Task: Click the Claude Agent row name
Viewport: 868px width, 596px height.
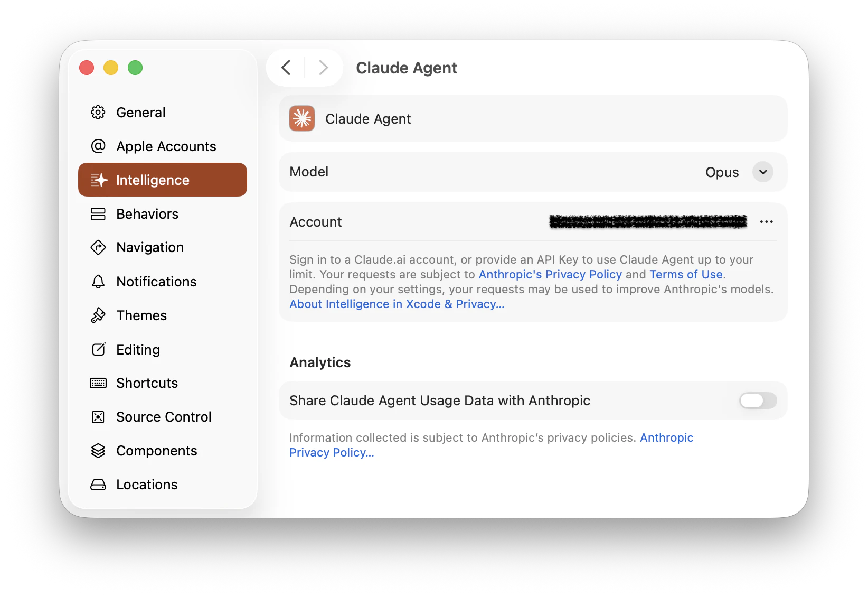Action: click(368, 119)
